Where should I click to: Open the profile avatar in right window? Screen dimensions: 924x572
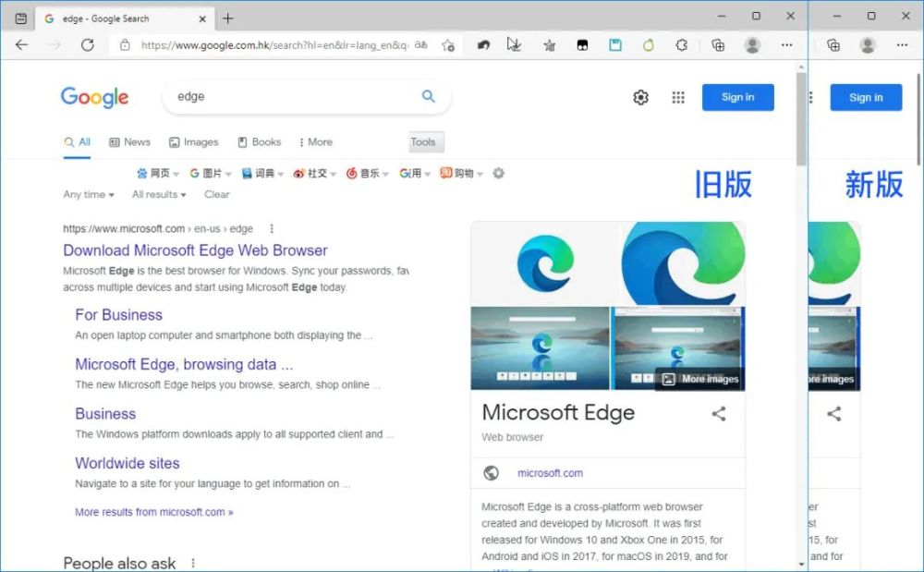click(868, 44)
